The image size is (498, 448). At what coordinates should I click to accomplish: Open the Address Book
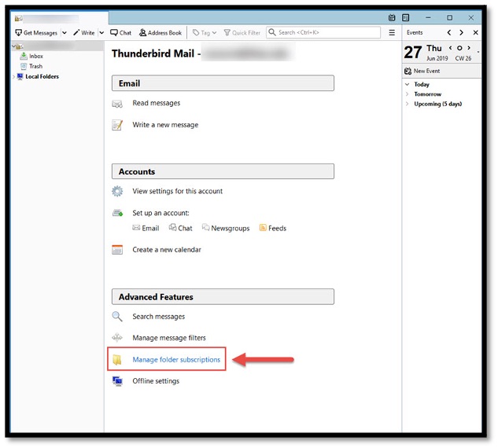160,33
